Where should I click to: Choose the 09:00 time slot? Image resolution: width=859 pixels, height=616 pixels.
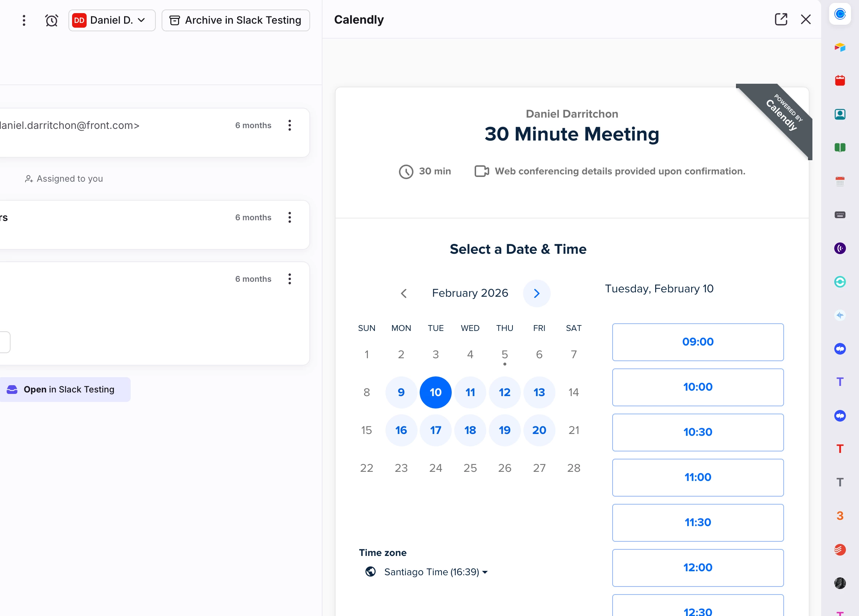[698, 342]
